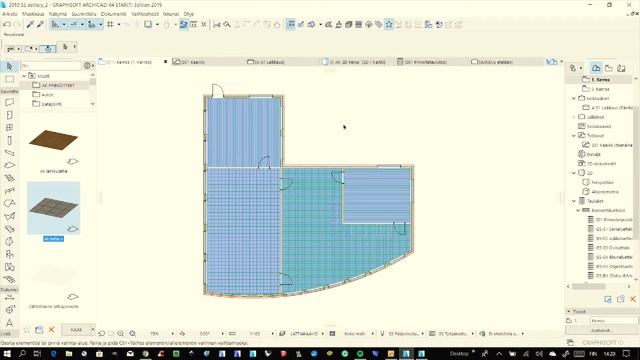Screen dimensions: 640x360
Task: Click ARCHICAD icon in Windows taskbar
Action: [406, 353]
